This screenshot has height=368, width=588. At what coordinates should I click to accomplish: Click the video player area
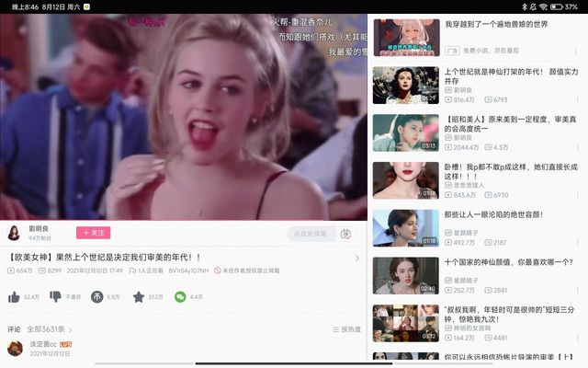pos(184,117)
